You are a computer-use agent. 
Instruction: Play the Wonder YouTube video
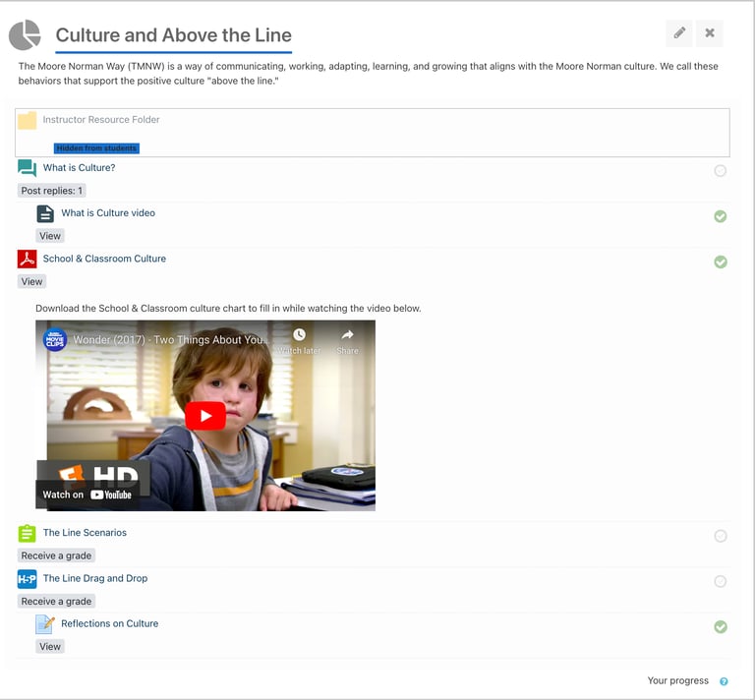tap(205, 416)
